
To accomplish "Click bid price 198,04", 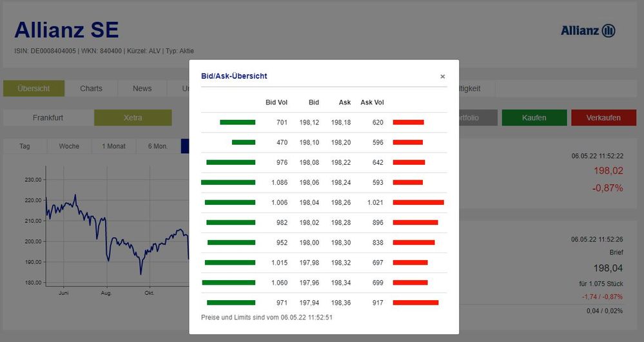I will [309, 202].
